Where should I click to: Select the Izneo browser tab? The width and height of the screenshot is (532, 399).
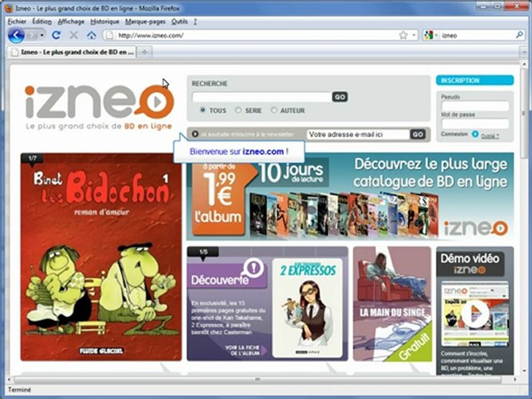click(x=72, y=52)
